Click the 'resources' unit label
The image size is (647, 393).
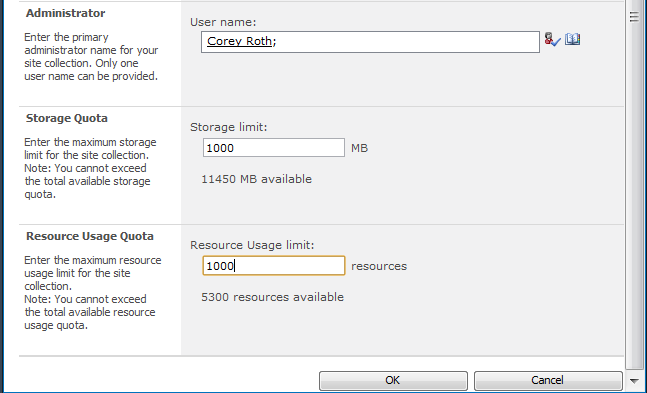(379, 266)
